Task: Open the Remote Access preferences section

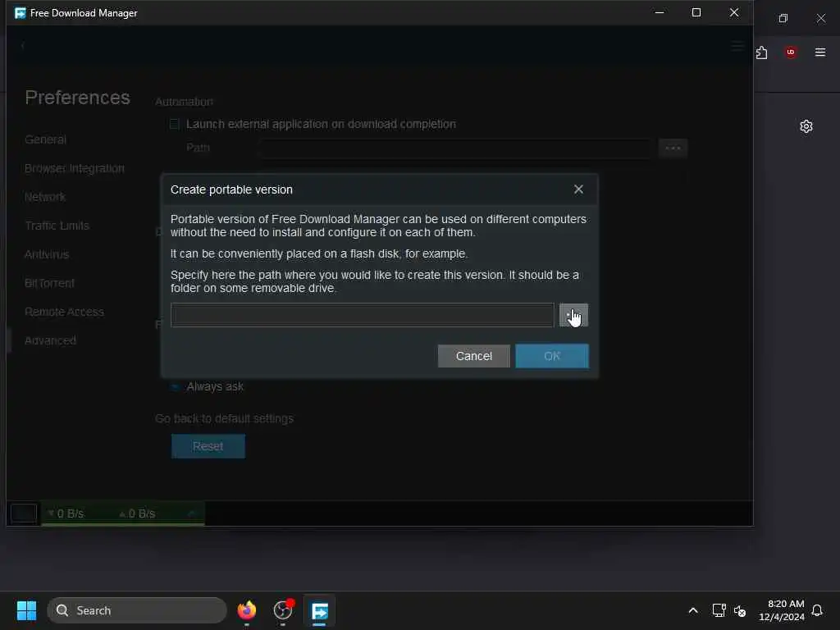Action: click(x=64, y=312)
